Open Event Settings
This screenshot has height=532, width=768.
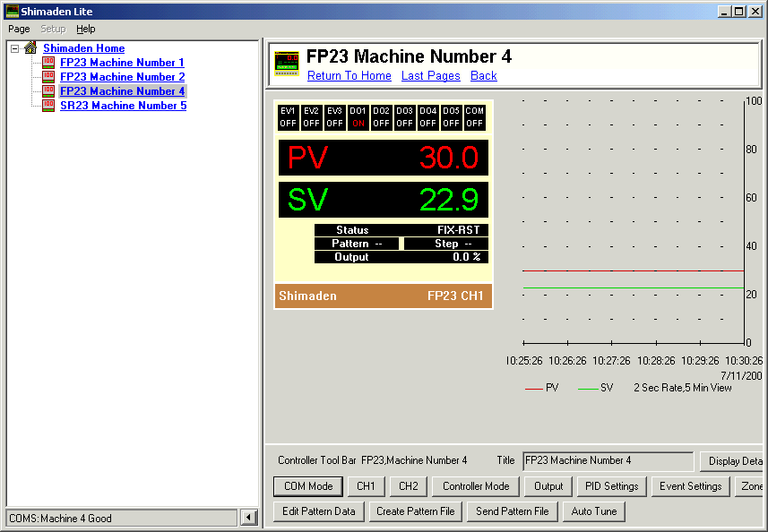pos(691,486)
